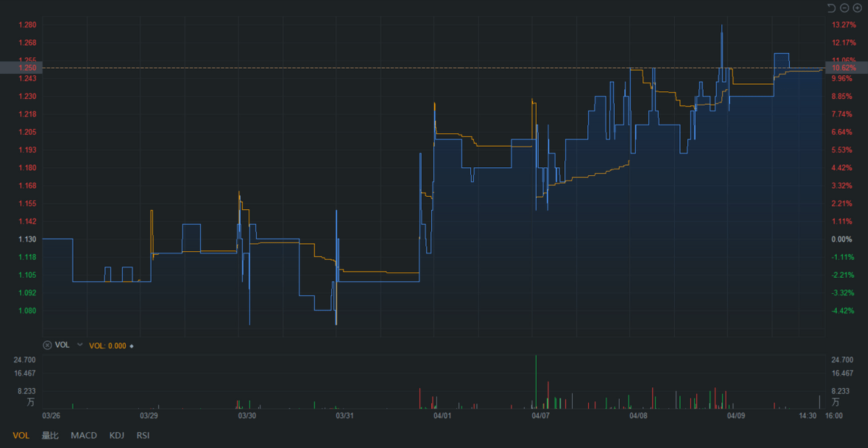Screen dimensions: 868x448
Task: Click the 04/07 date on time axis
Action: click(x=540, y=416)
